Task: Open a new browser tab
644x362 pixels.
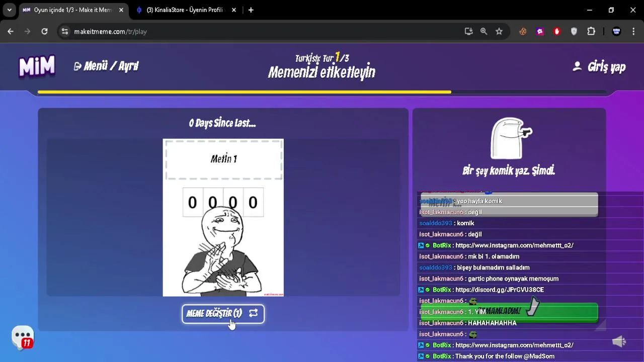Action: 251,10
